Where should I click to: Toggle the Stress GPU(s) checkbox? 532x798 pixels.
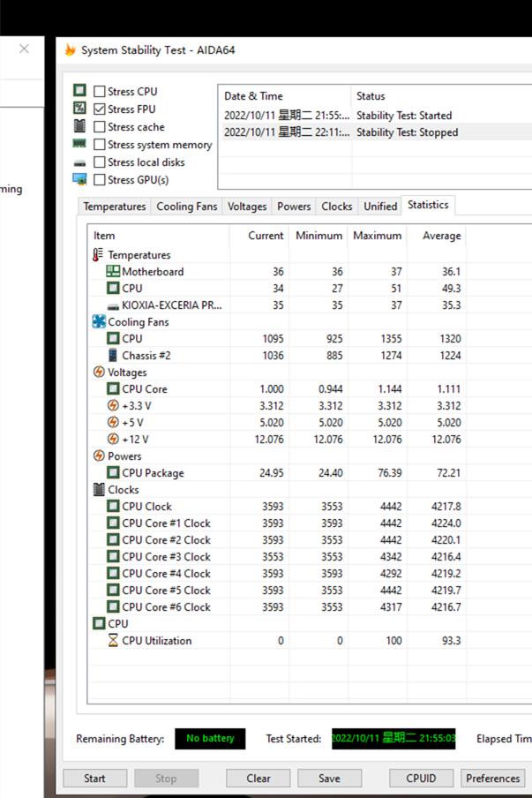[x=100, y=180]
